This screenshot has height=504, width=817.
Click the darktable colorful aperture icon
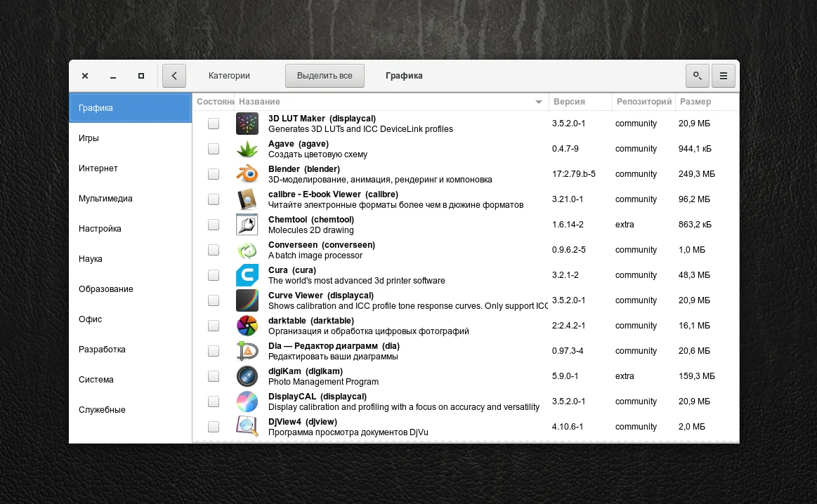(247, 326)
